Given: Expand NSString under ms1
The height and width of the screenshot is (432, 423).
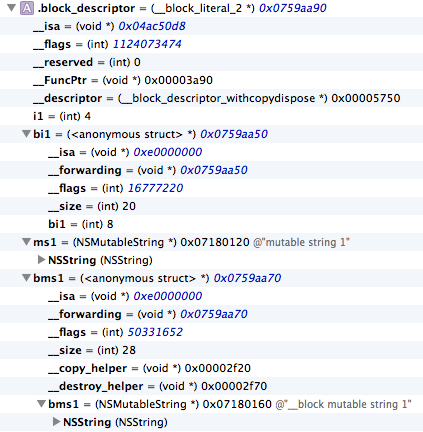Looking at the screenshot, I should pos(41,260).
